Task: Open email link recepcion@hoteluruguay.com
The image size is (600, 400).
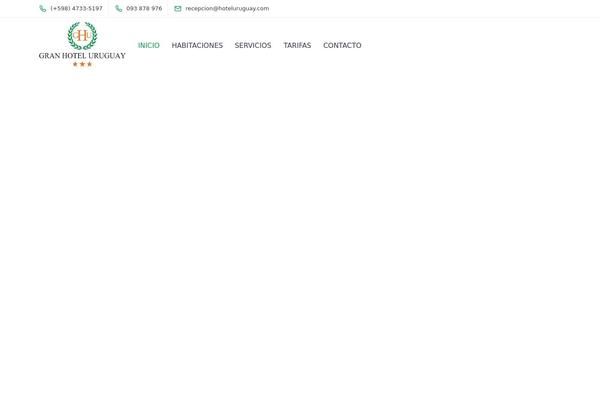Action: click(x=227, y=8)
